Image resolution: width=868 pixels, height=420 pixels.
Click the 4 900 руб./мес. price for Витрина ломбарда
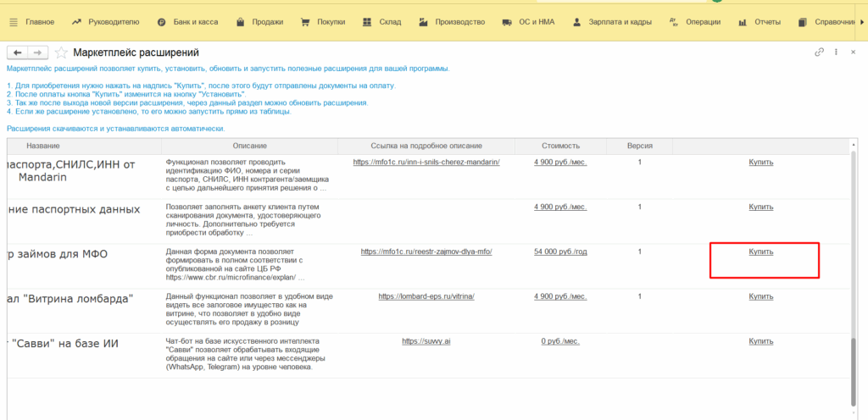[x=560, y=296]
